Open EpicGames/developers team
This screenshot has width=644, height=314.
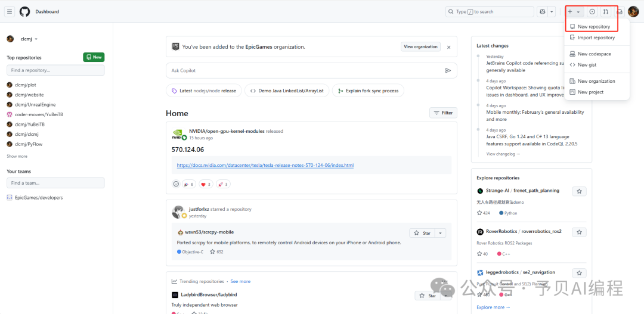point(39,197)
